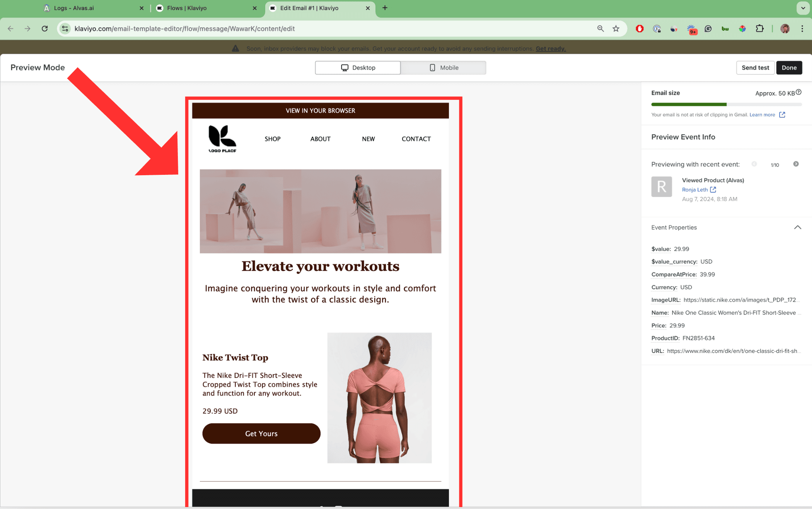Screen dimensions: 812x509
Task: Click the 'Nike Twist Top' product title
Action: click(235, 357)
